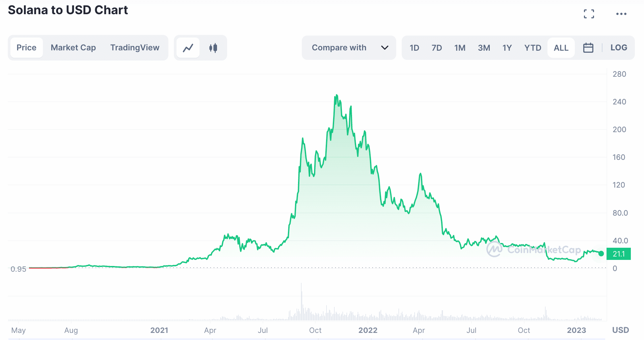Open the calendar date range picker
Image resolution: width=644 pixels, height=340 pixels.
588,48
